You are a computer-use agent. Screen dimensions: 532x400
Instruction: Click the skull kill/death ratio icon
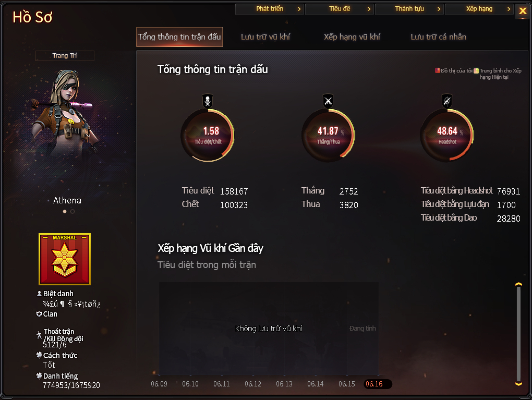click(208, 101)
